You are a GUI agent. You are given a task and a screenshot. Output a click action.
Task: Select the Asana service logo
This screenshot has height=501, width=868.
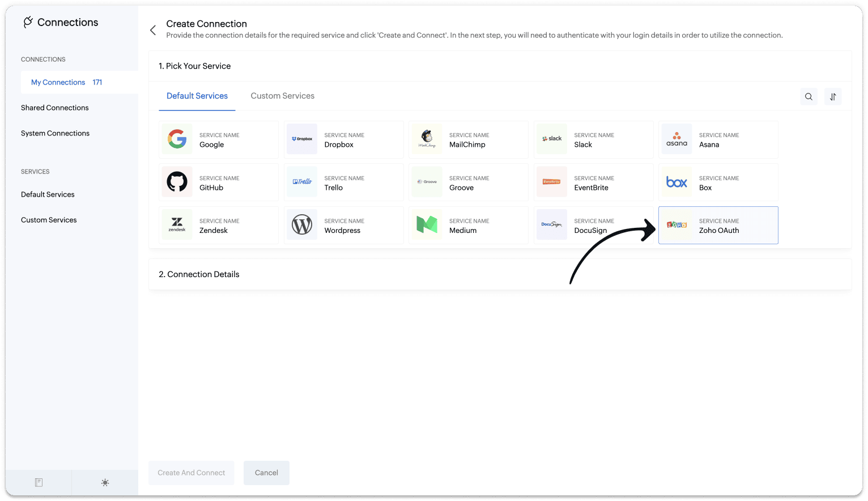click(x=676, y=139)
